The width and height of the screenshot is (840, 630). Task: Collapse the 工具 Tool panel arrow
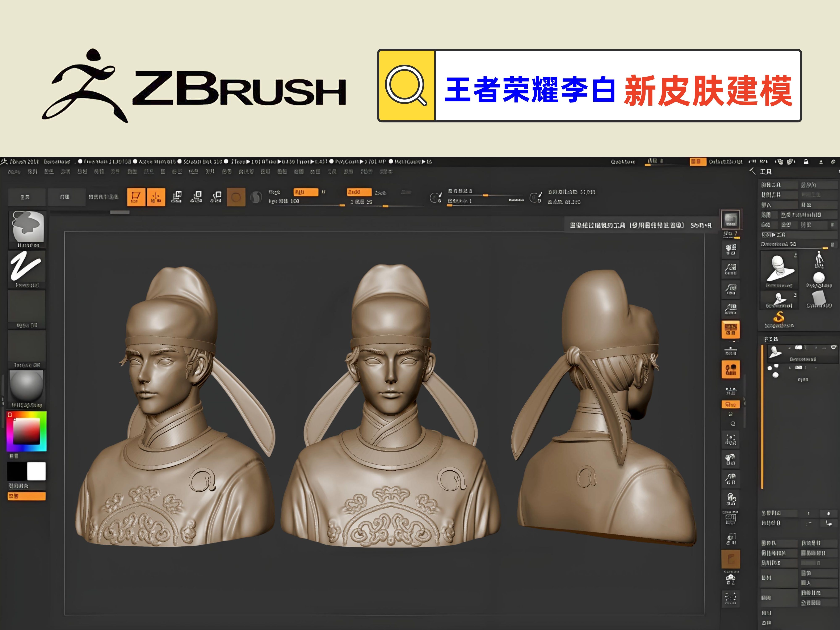click(x=752, y=171)
